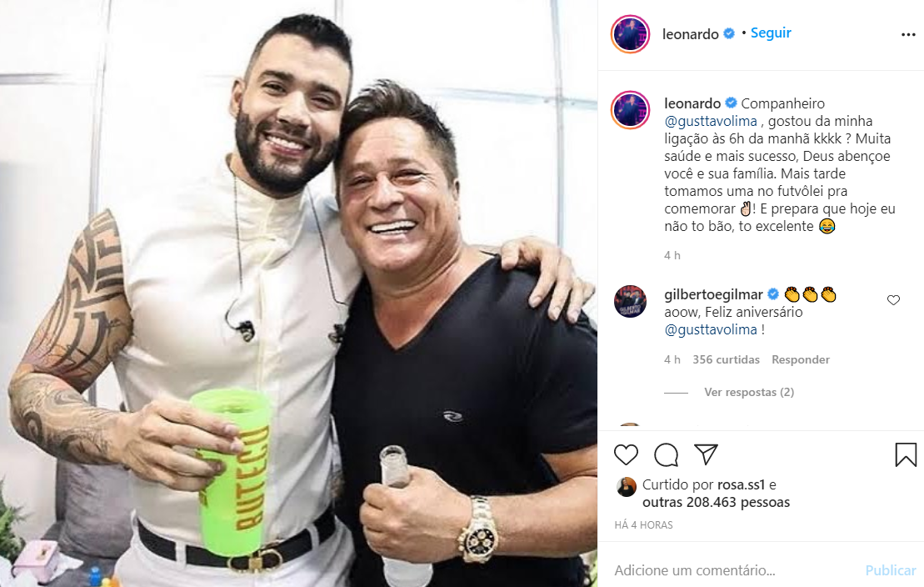View outras 208.463 pessoas likes list
Image resolution: width=924 pixels, height=587 pixels.
coord(716,503)
